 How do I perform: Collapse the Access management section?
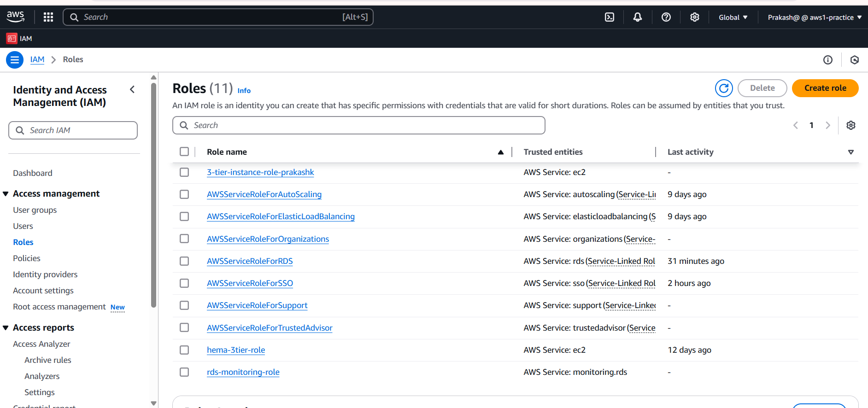[x=6, y=194]
